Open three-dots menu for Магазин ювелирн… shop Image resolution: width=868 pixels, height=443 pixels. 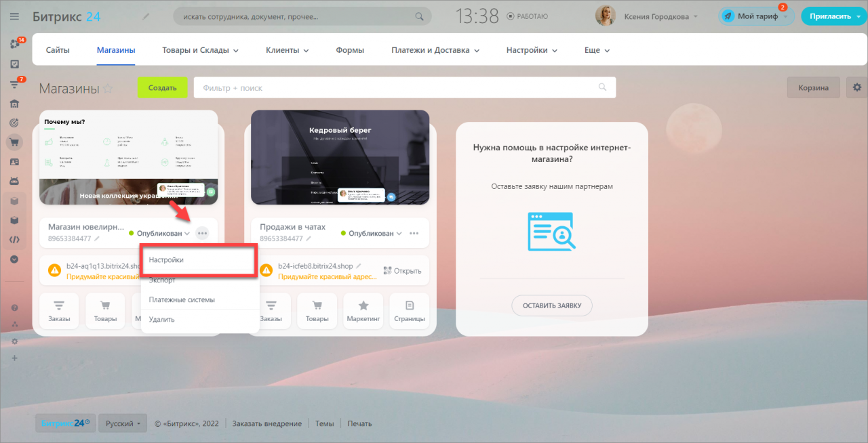click(202, 233)
